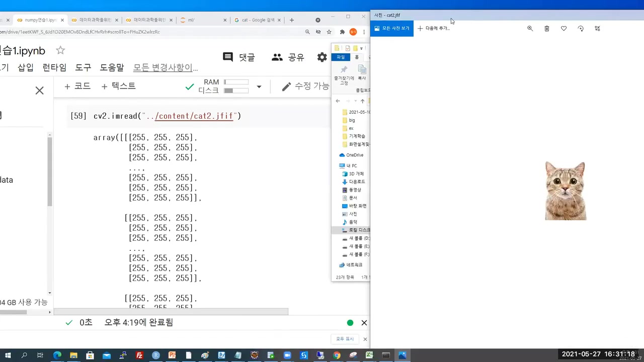Switch to the 홈 tab in Explorer

pos(357,57)
